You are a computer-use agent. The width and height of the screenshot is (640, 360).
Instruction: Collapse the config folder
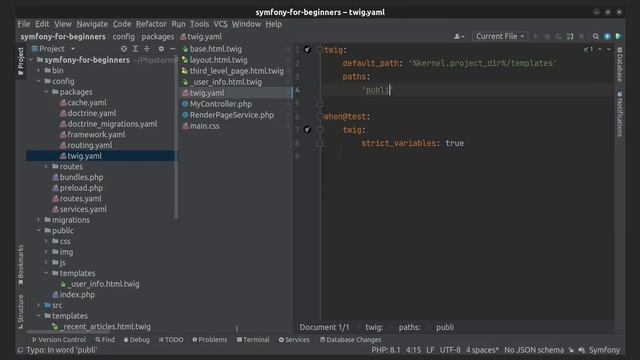point(39,81)
